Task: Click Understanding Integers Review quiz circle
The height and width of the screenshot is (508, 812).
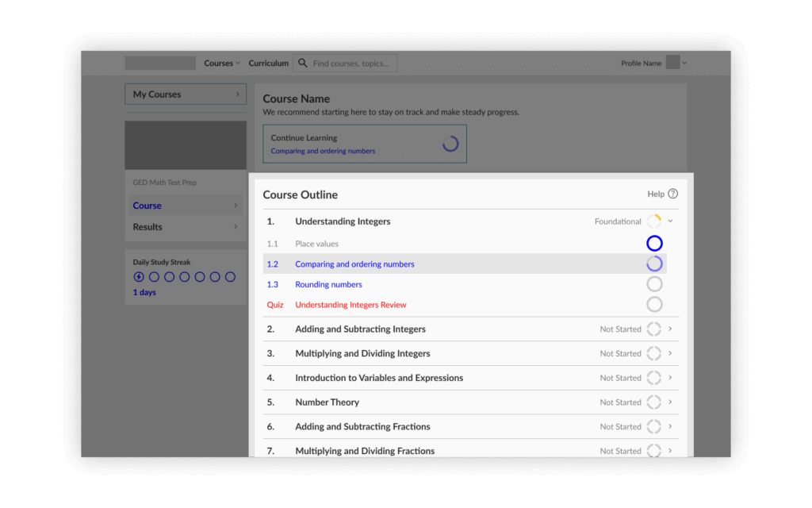Action: [x=654, y=305]
